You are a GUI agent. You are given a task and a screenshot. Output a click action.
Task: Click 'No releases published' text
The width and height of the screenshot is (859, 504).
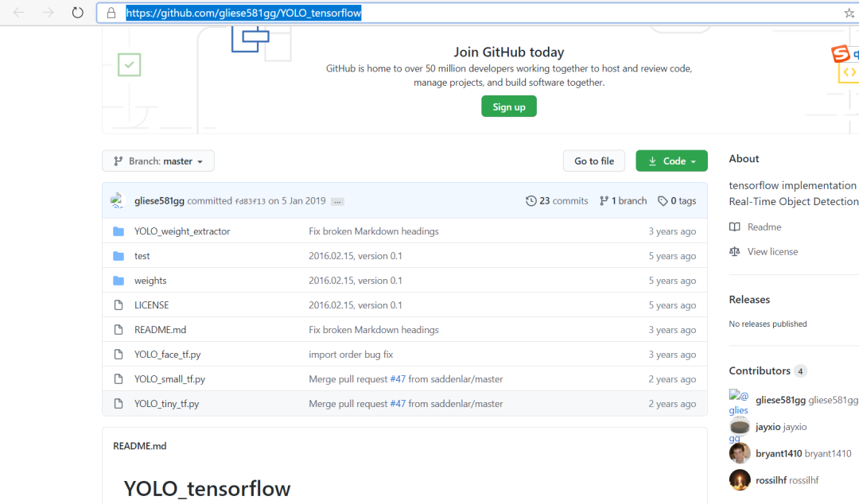pyautogui.click(x=768, y=324)
